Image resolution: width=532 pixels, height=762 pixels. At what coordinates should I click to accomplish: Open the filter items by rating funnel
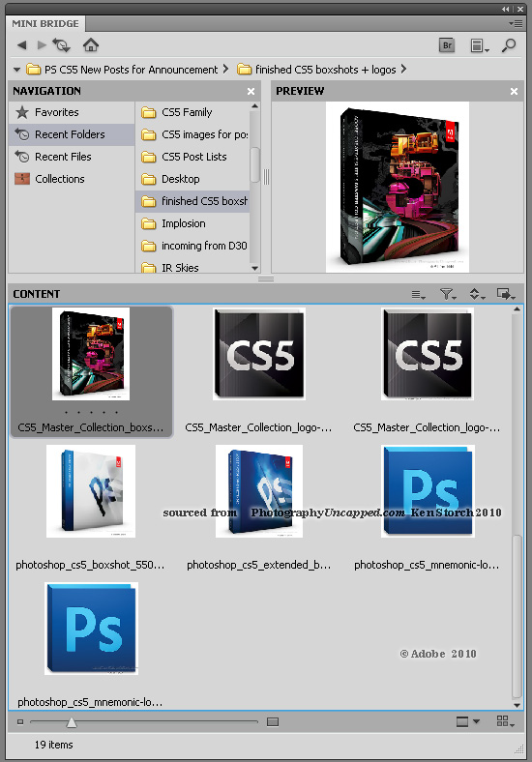point(448,294)
